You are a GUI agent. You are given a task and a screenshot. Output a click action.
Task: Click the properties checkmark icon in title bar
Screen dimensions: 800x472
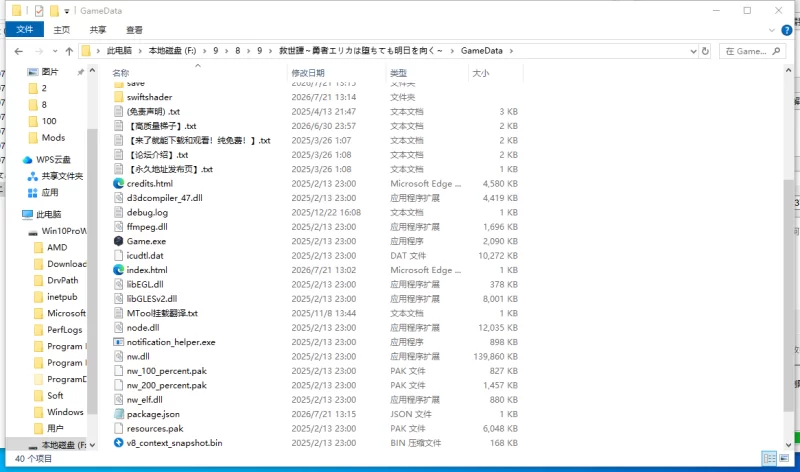[39, 10]
